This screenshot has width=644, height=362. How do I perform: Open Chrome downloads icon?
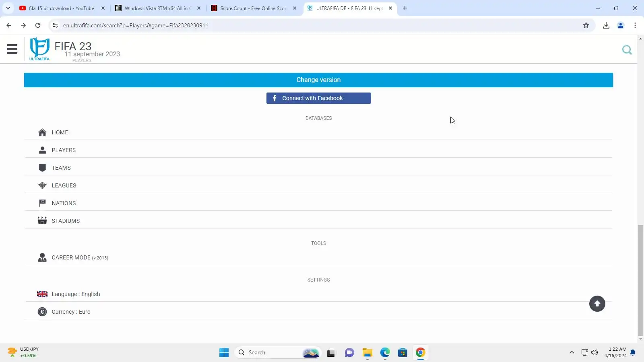(606, 25)
